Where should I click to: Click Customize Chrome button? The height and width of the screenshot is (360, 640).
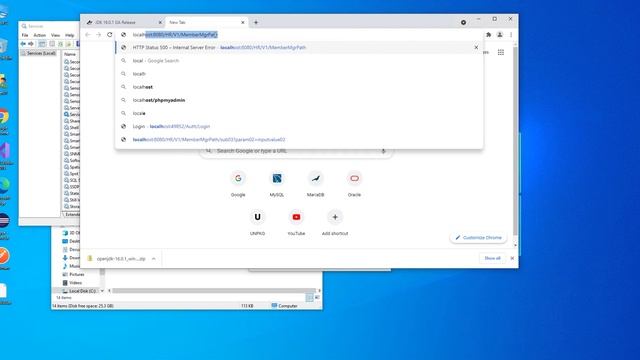click(x=478, y=238)
